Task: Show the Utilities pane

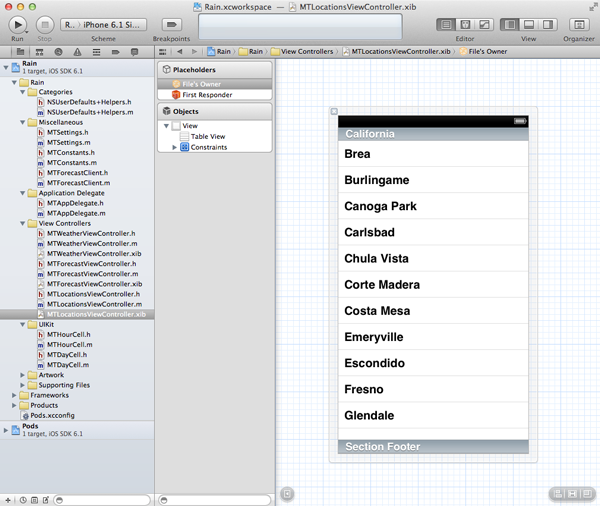Action: point(548,25)
